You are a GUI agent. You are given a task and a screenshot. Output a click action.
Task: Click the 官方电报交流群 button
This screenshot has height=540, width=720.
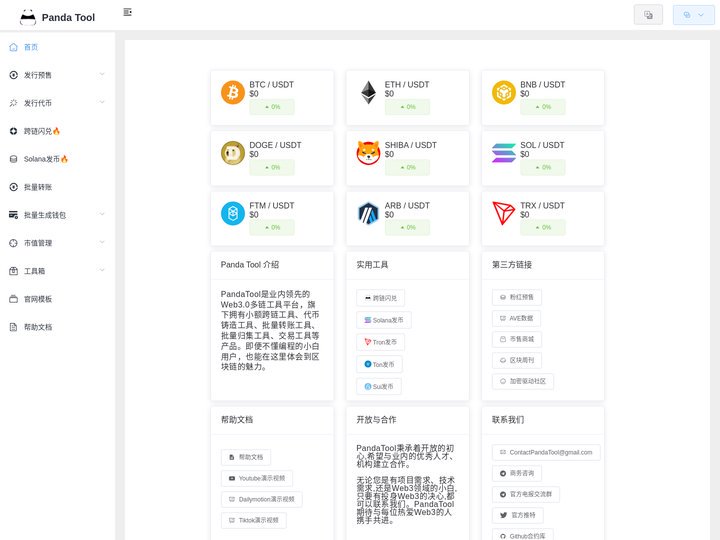pos(526,495)
